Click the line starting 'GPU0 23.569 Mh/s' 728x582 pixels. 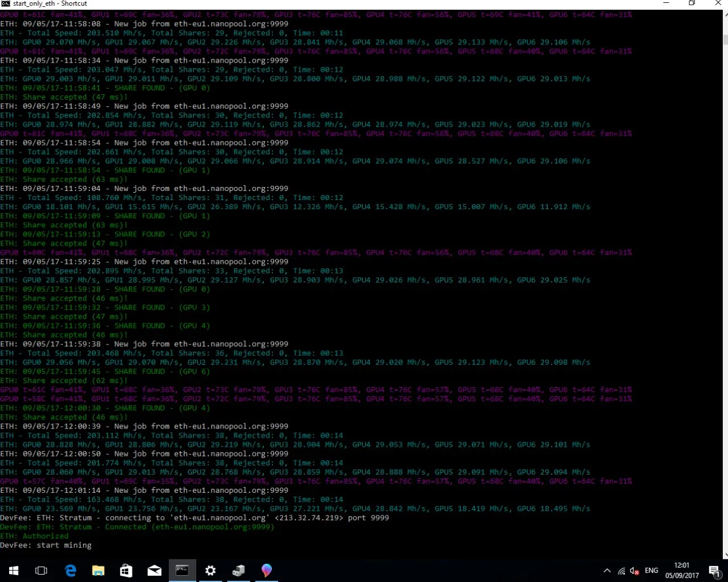(x=295, y=509)
